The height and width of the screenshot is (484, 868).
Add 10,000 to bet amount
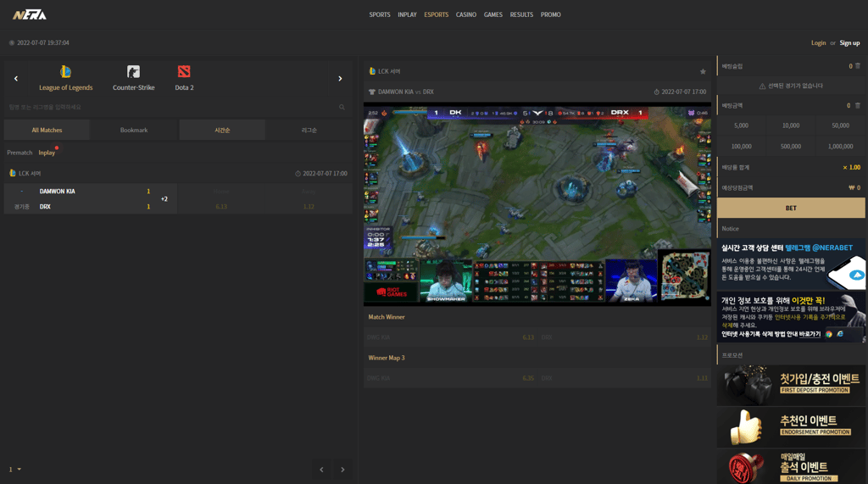791,125
